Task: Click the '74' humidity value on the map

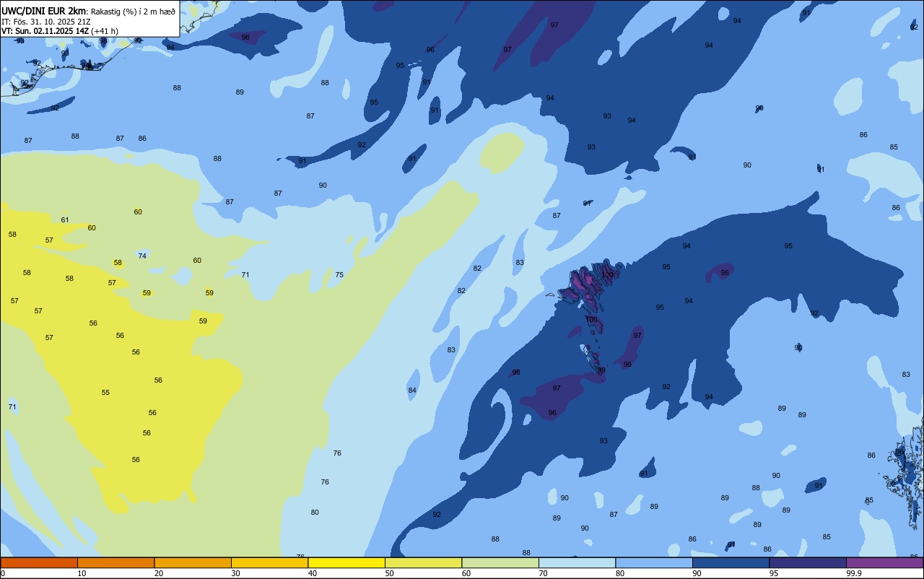Action: click(x=142, y=256)
